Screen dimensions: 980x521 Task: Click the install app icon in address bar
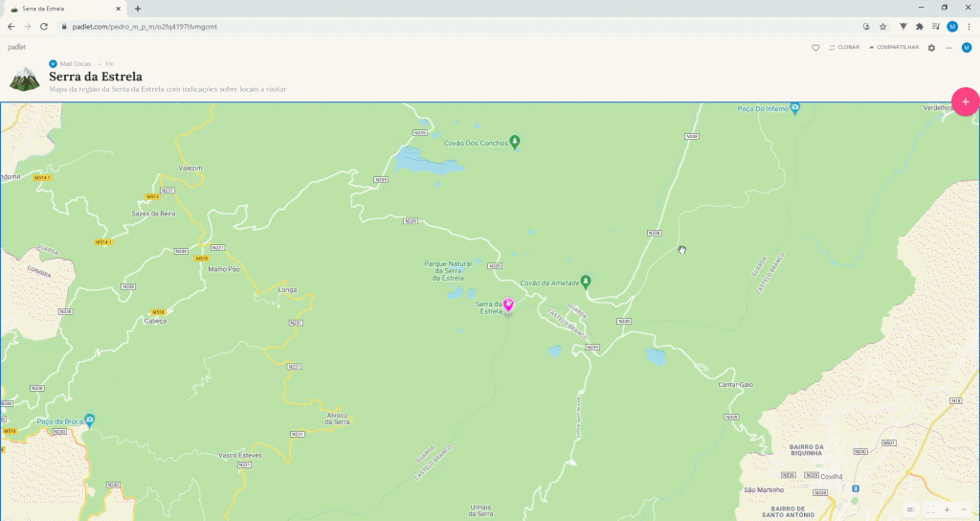[866, 27]
